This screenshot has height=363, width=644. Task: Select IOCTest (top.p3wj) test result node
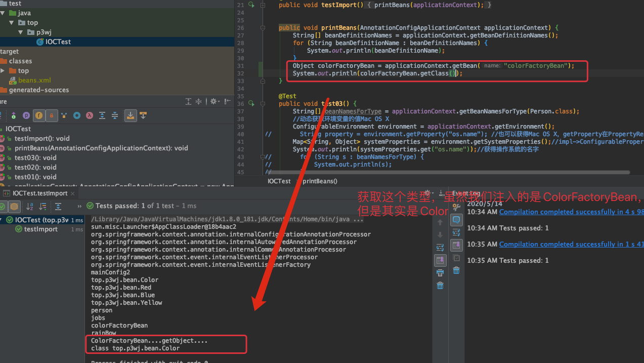click(41, 220)
